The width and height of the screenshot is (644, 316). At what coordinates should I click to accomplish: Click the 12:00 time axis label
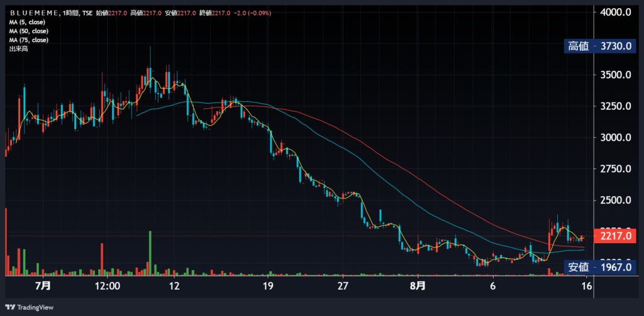[106, 285]
